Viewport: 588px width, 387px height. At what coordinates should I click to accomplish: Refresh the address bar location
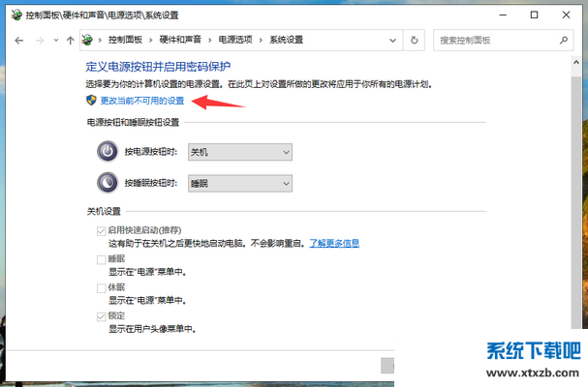click(x=415, y=41)
